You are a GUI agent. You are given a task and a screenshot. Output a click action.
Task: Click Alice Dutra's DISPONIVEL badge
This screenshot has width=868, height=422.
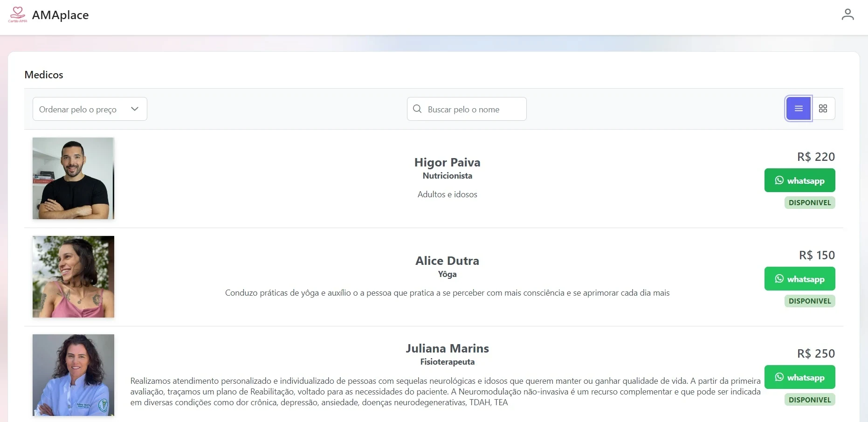tap(810, 301)
